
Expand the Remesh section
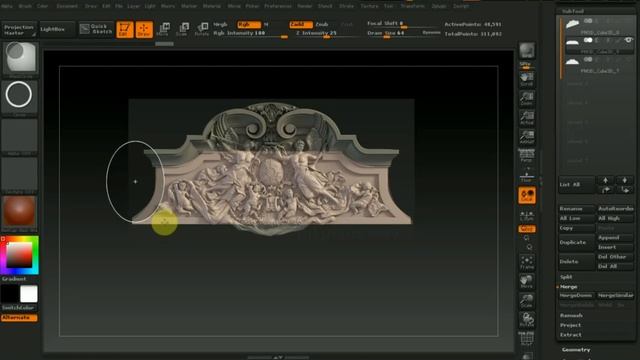[571, 316]
